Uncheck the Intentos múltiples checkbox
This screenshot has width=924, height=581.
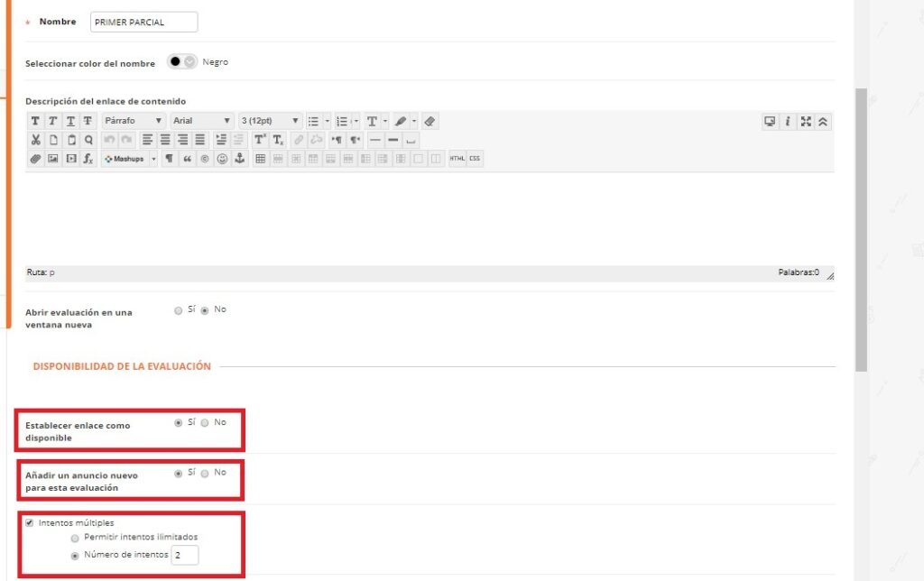coord(30,522)
